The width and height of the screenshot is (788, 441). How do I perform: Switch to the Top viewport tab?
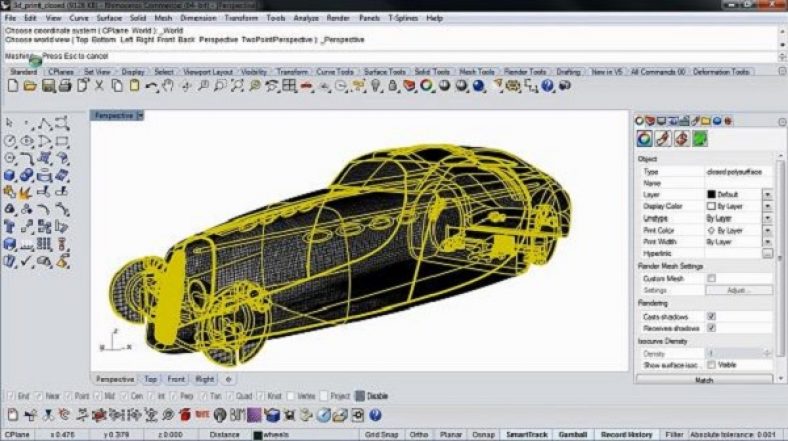click(150, 379)
